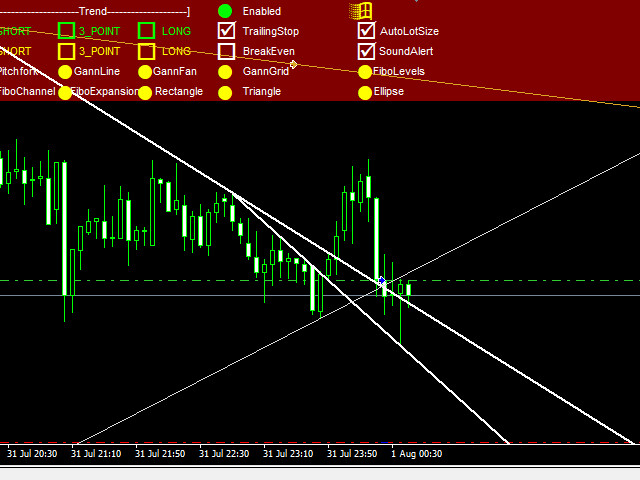Screen dimensions: 640x480
Task: Click the SoundAlert label
Action: (x=406, y=51)
